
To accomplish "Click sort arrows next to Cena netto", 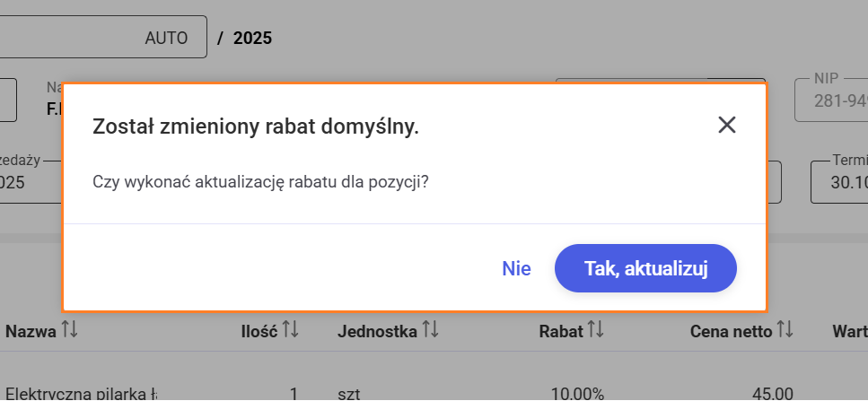I will pos(785,331).
